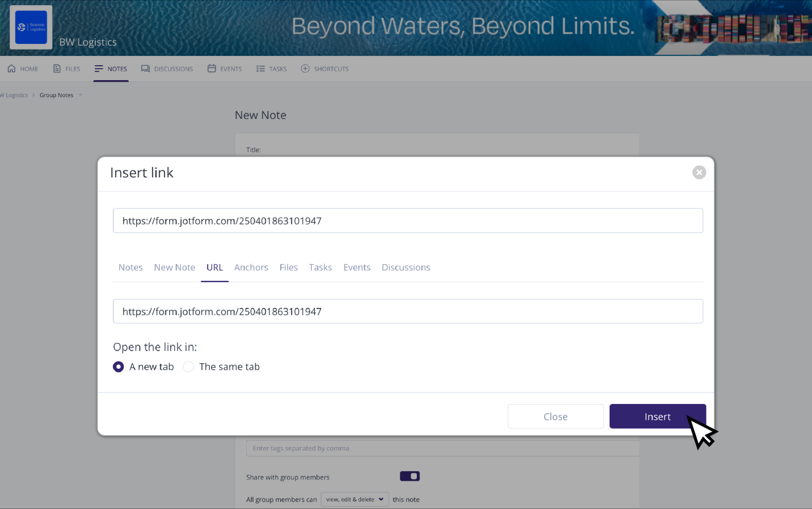Select the URL tab

215,267
